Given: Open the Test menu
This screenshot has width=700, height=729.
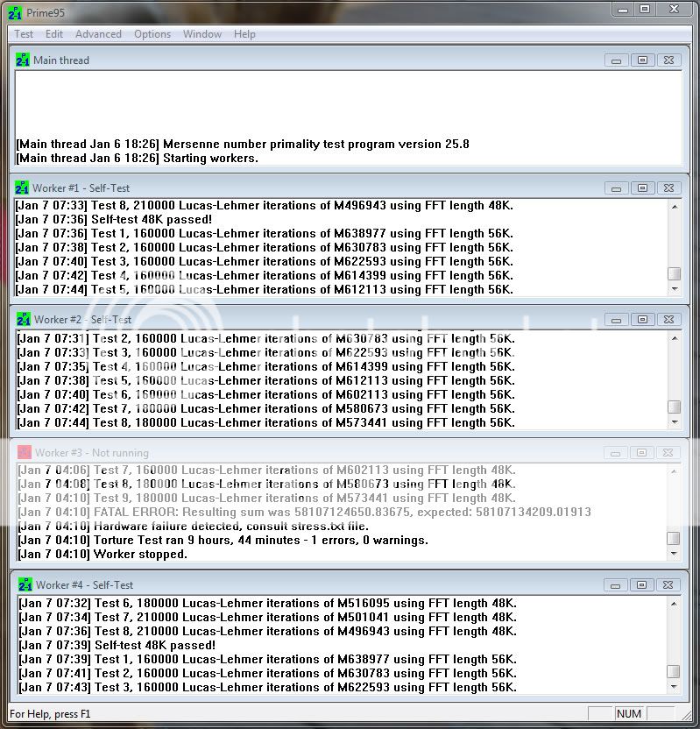Looking at the screenshot, I should [24, 34].
